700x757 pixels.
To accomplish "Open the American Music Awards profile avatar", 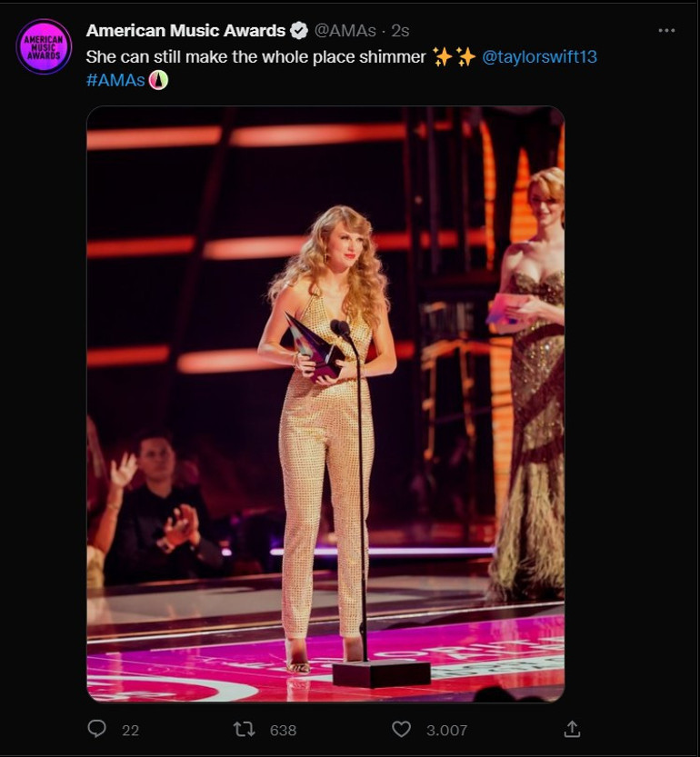I will click(42, 40).
